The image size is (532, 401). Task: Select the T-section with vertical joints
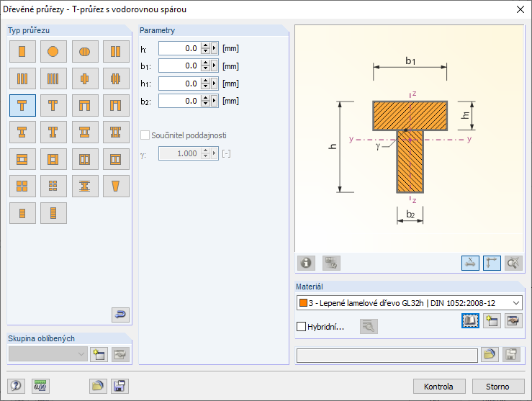coord(53,106)
